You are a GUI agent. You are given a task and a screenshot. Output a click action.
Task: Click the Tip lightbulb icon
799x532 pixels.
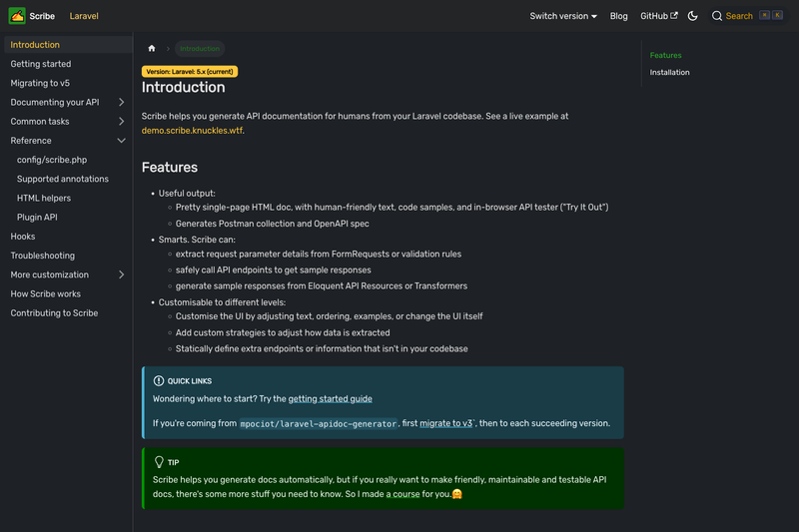[159, 462]
